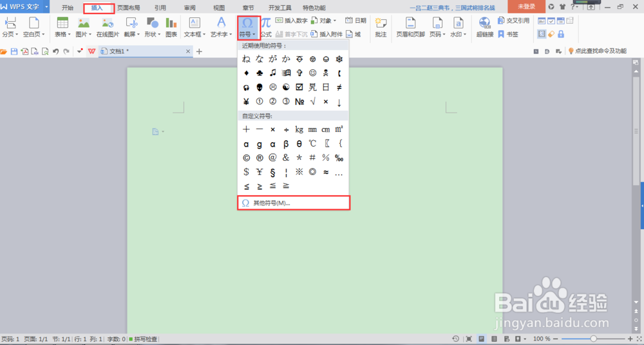Open 其他符号(M)... more symbols
The width and height of the screenshot is (644, 345).
294,203
